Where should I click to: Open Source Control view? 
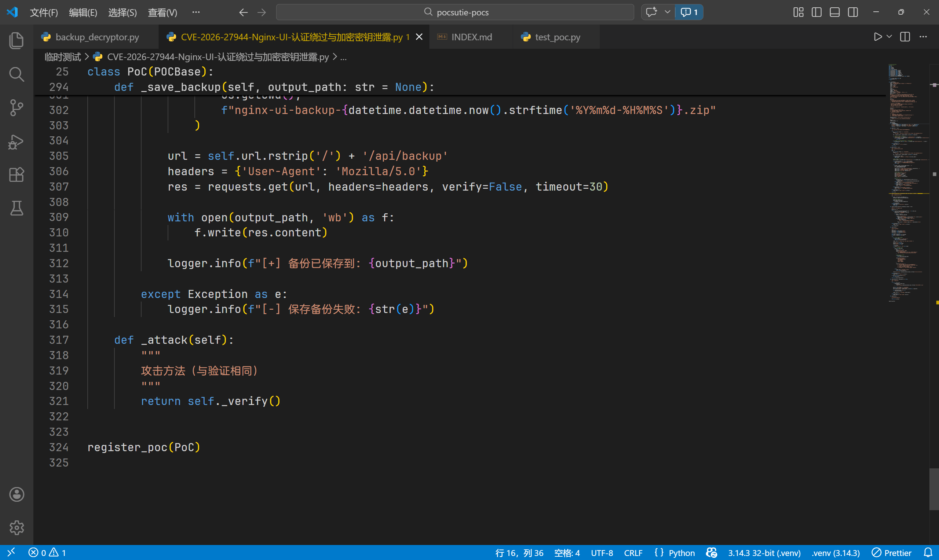coord(16,108)
